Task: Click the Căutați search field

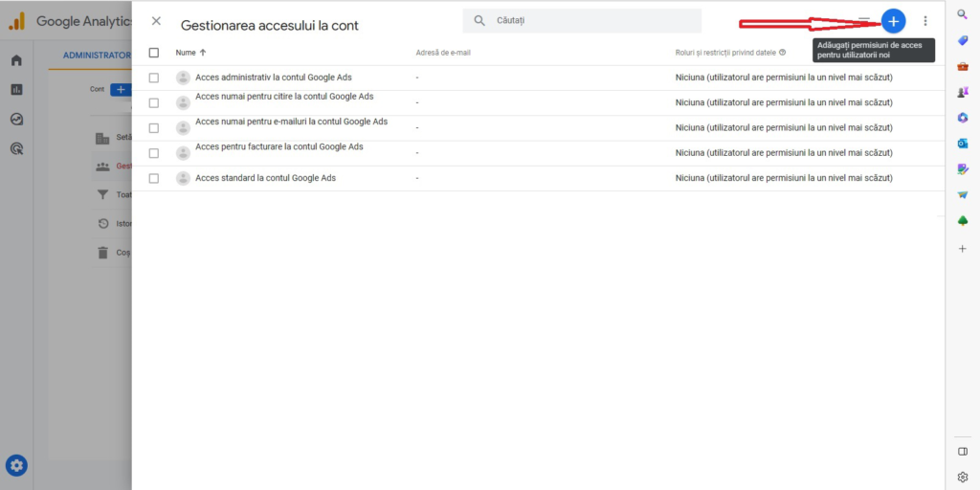Action: click(582, 21)
